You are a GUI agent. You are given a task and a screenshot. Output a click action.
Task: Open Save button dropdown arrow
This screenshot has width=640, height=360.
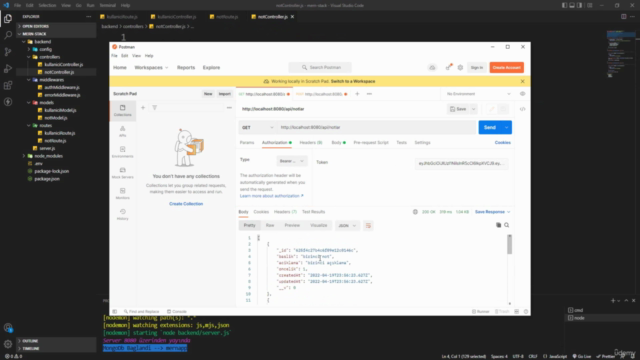(x=473, y=109)
